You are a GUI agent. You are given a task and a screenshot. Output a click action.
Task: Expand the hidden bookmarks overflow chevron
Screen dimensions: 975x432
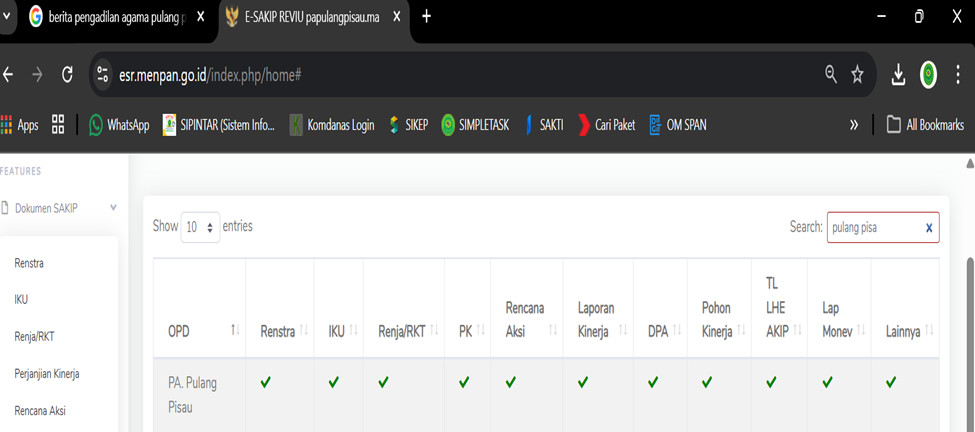(x=854, y=125)
